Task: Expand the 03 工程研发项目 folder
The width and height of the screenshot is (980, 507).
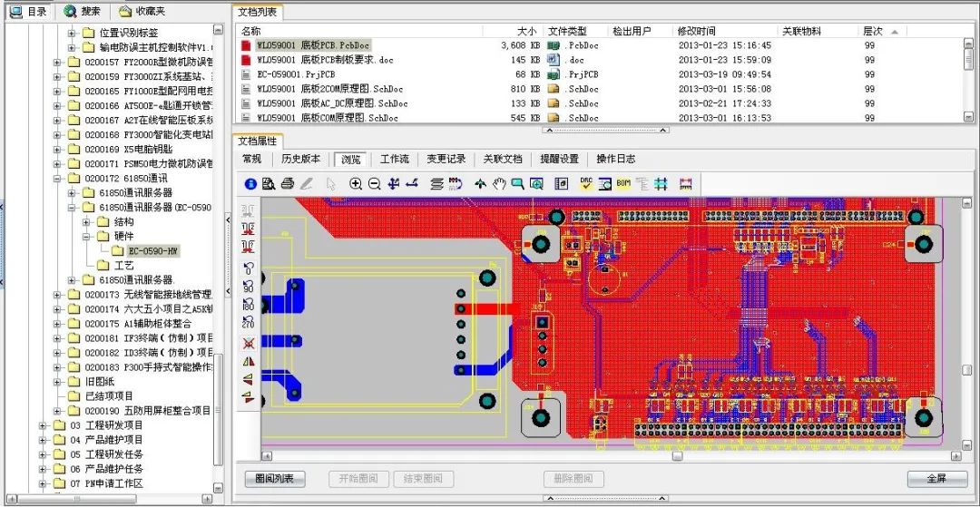Action: [x=44, y=425]
